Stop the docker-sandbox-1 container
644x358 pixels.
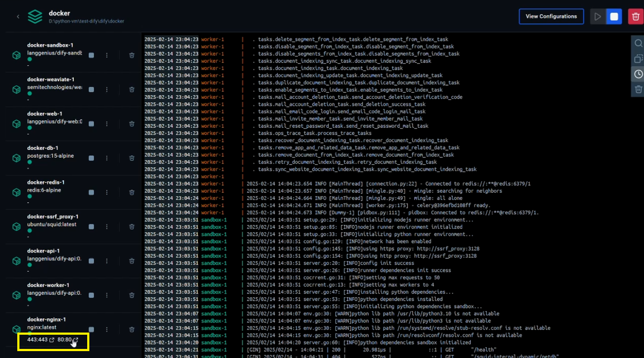point(91,55)
